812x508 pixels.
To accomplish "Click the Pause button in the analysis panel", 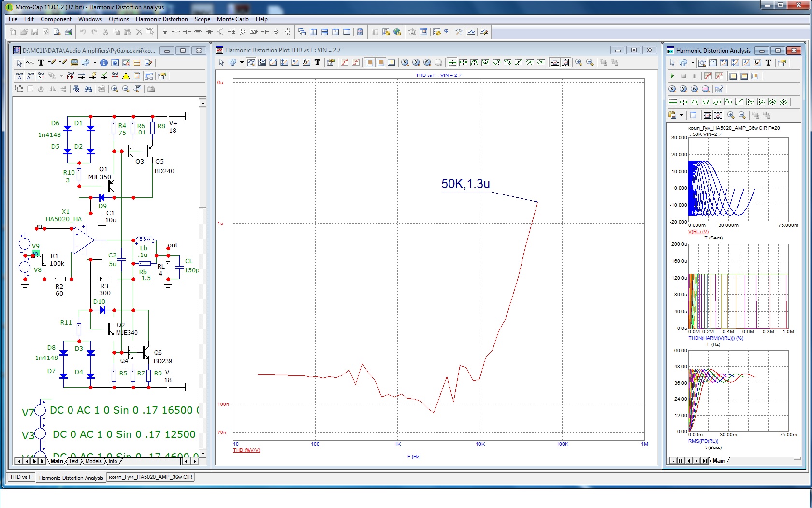I will tap(695, 76).
